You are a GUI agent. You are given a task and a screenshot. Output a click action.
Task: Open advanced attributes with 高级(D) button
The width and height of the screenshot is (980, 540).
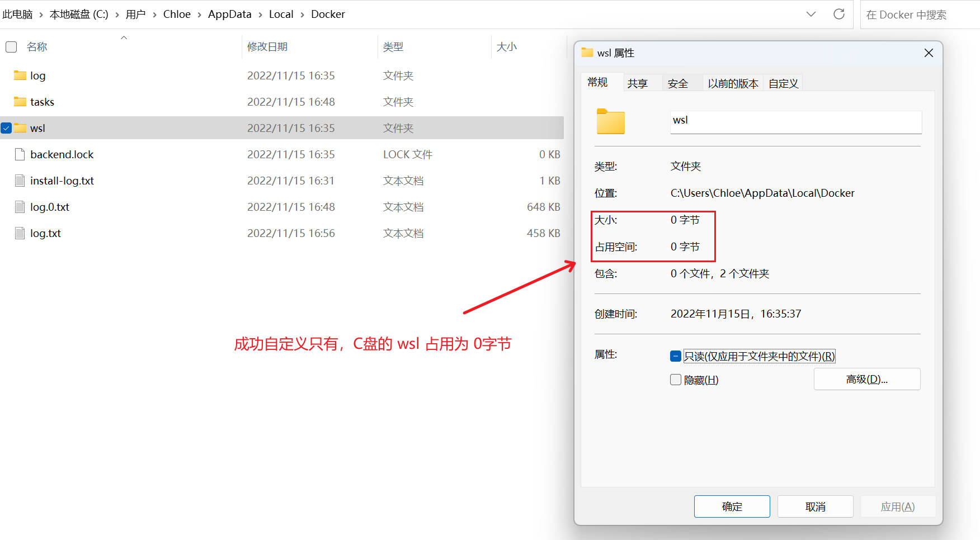click(866, 379)
